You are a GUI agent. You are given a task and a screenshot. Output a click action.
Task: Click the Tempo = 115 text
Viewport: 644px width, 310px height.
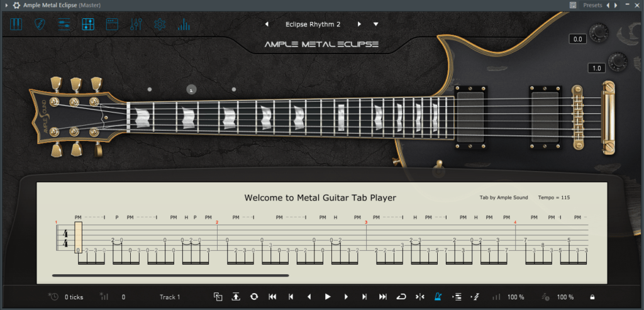(x=553, y=197)
